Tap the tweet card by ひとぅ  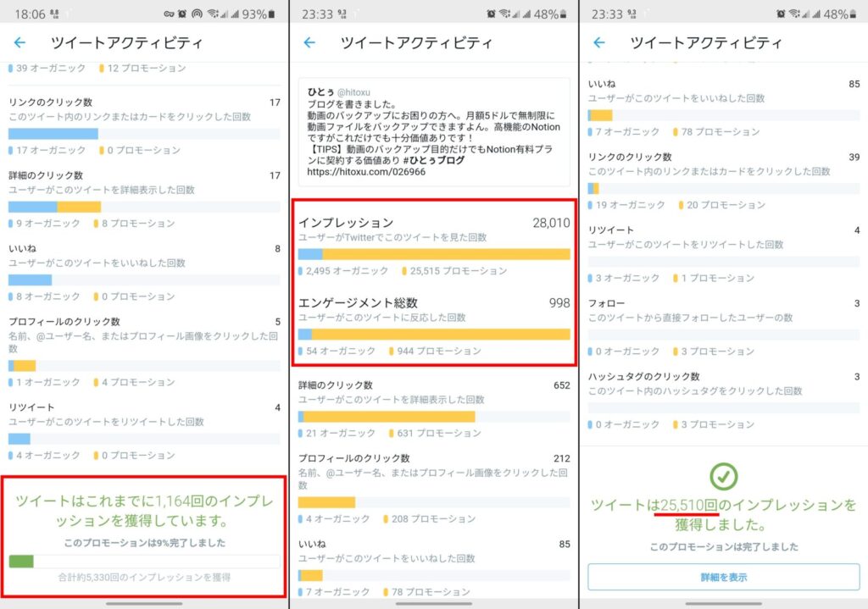pos(434,131)
